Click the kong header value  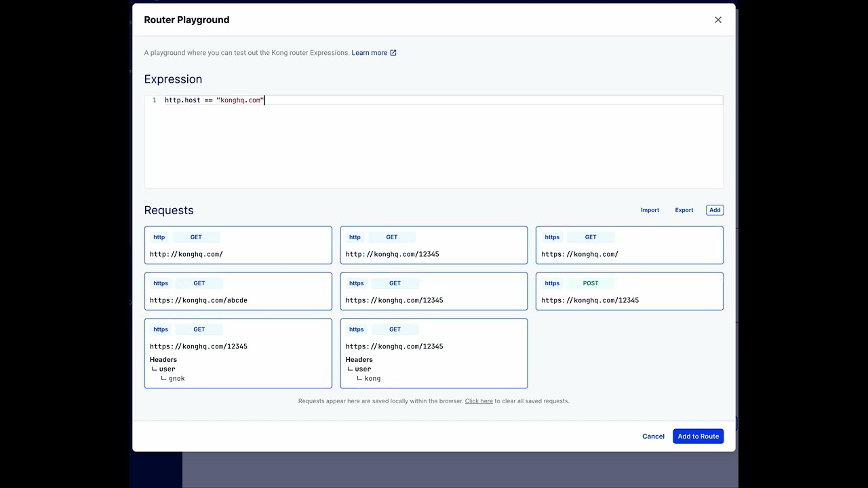point(372,379)
